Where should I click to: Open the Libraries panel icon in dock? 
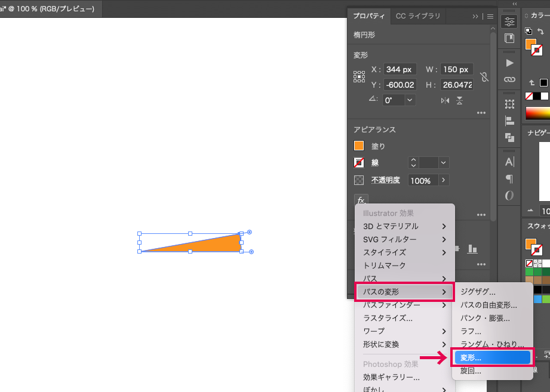pyautogui.click(x=509, y=39)
